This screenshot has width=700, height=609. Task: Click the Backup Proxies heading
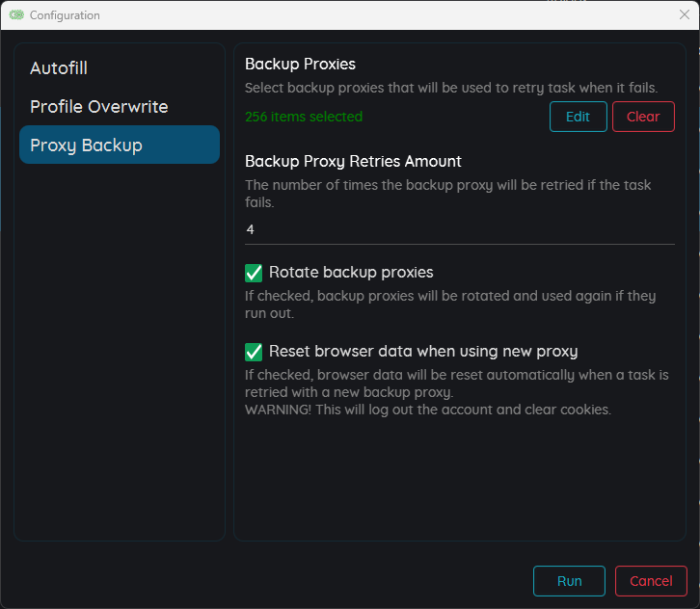(300, 64)
